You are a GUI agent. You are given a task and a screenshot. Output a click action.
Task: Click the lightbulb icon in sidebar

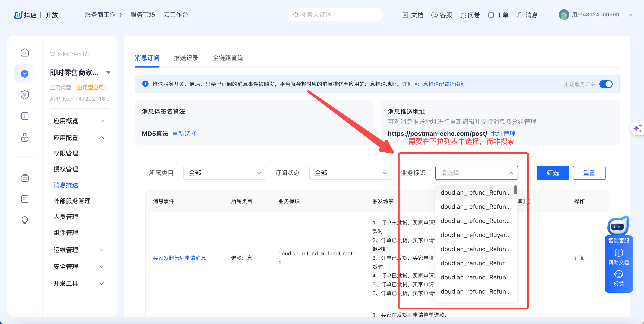25,220
